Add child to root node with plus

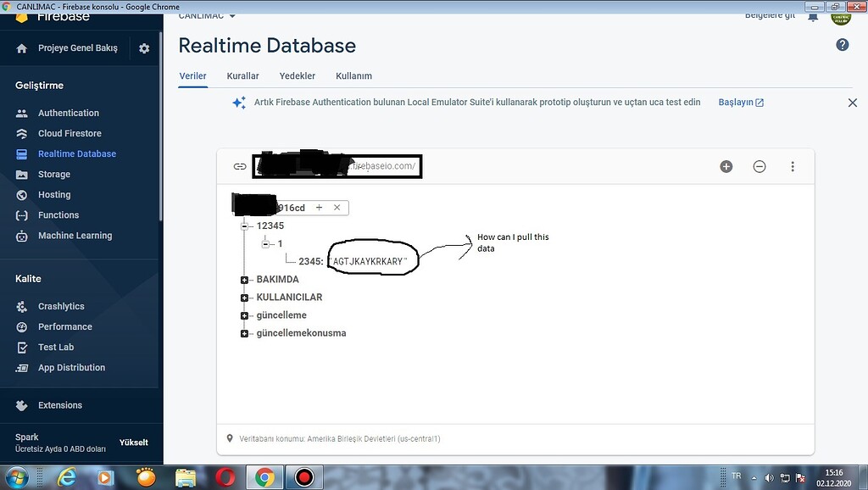point(319,208)
